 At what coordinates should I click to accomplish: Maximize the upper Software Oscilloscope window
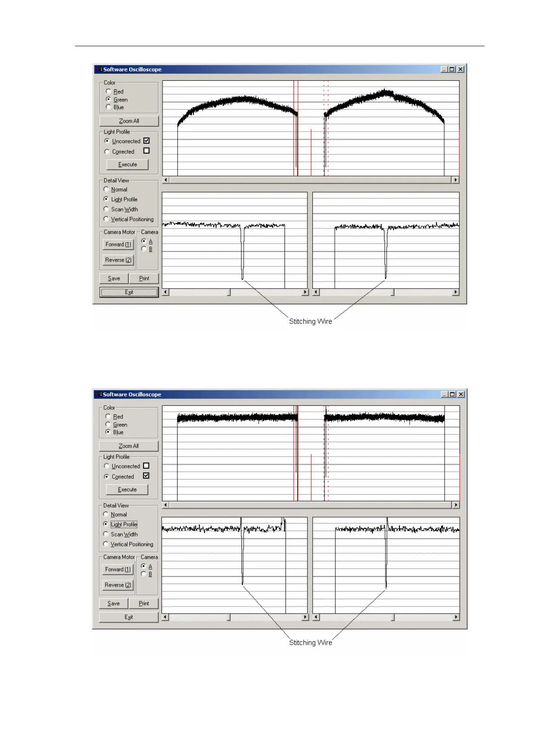452,69
